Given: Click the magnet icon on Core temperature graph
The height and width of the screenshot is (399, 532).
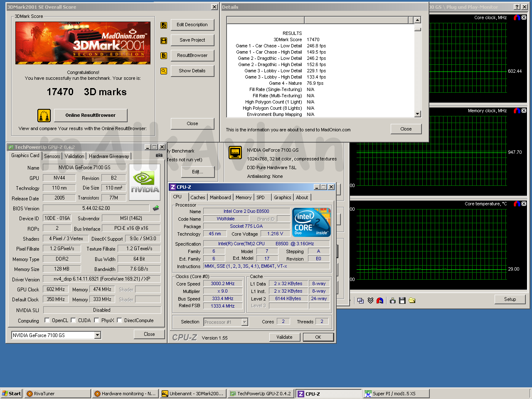Looking at the screenshot, I should (x=517, y=204).
